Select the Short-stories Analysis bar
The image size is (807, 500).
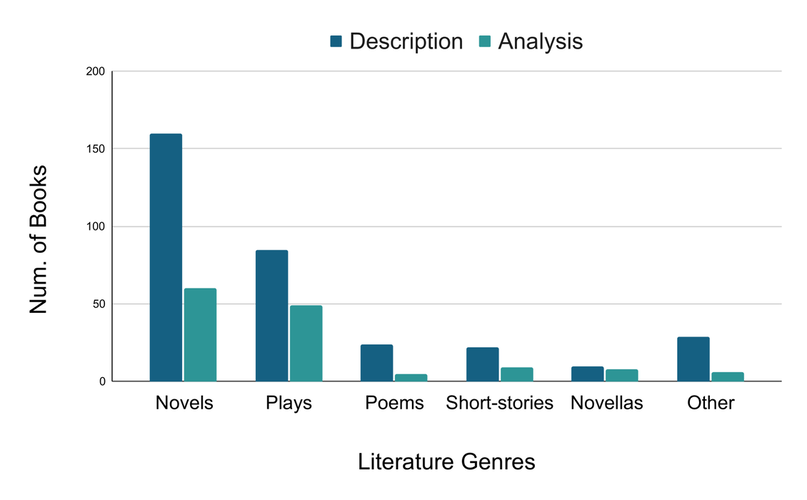517,374
